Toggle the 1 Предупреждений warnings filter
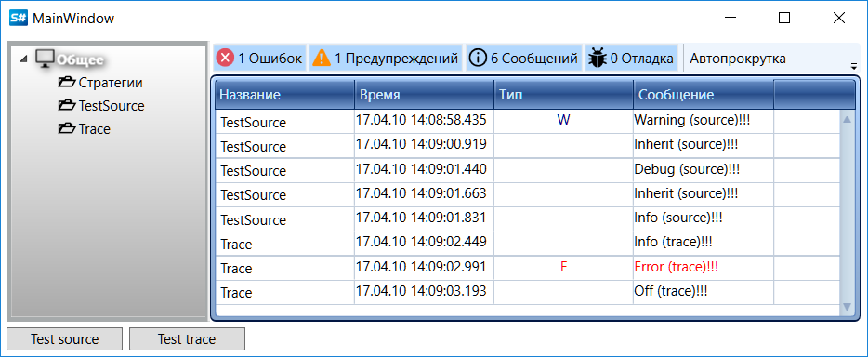This screenshot has width=868, height=357. 386,58
